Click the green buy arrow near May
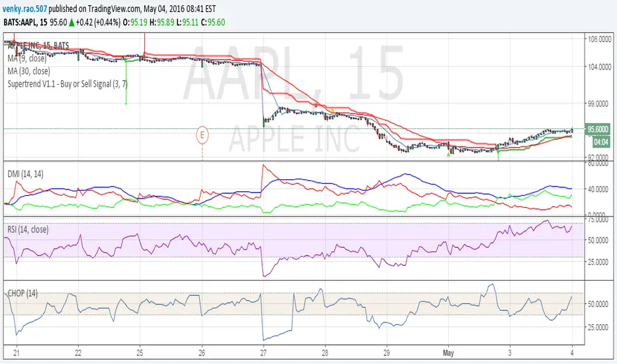Viewport: 617px width, 364px height. [448, 155]
